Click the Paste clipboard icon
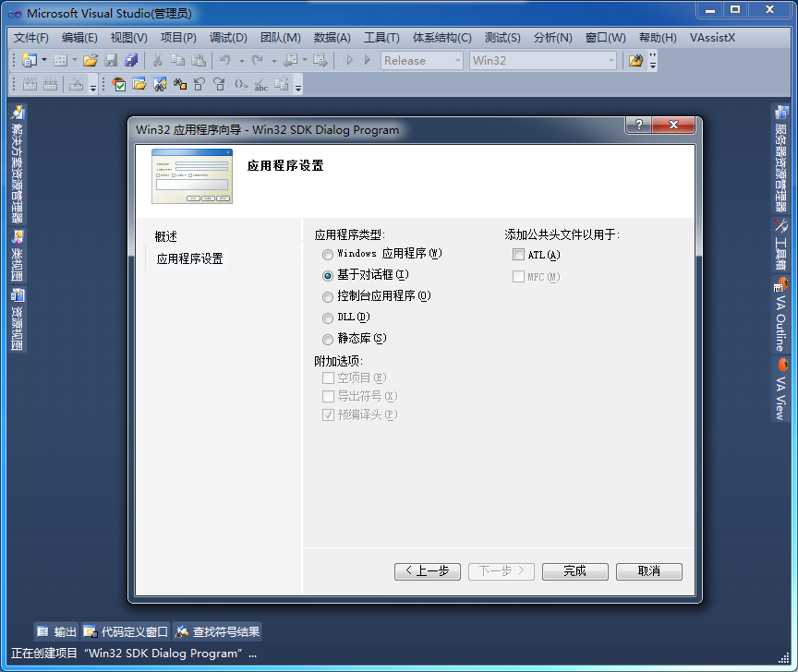Screen dimensions: 798x672 (198, 61)
